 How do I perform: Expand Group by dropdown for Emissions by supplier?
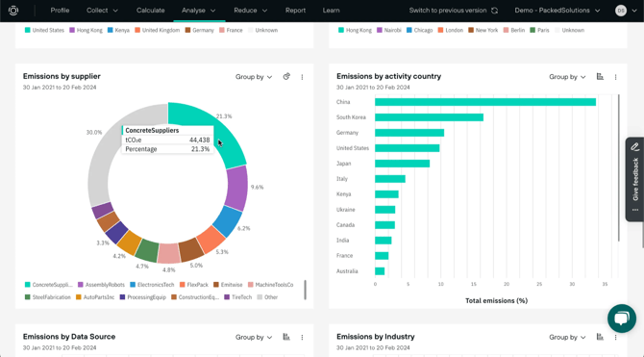[x=254, y=77]
